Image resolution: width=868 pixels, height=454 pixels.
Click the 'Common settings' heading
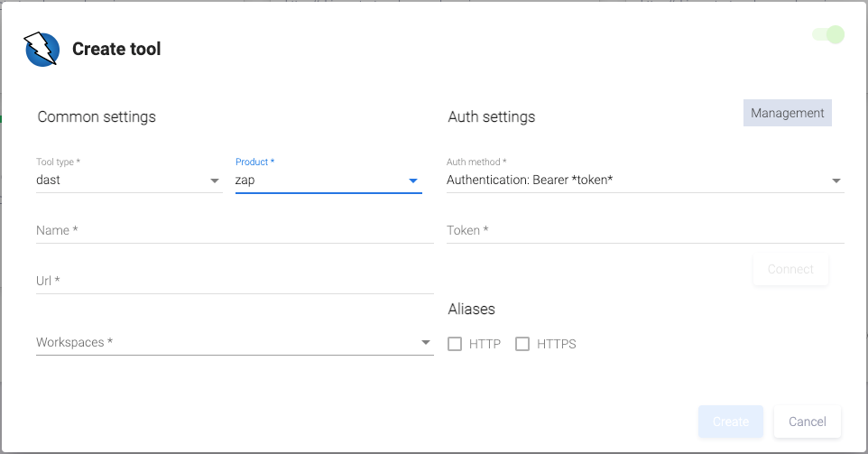(97, 116)
